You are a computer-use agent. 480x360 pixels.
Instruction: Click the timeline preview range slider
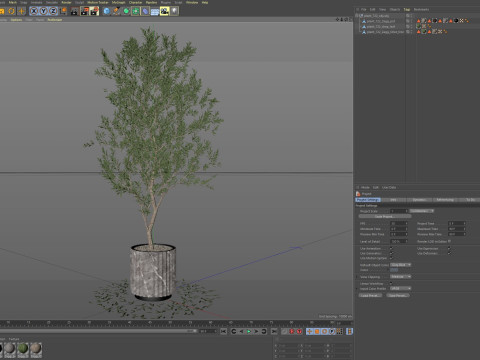pos(99,331)
